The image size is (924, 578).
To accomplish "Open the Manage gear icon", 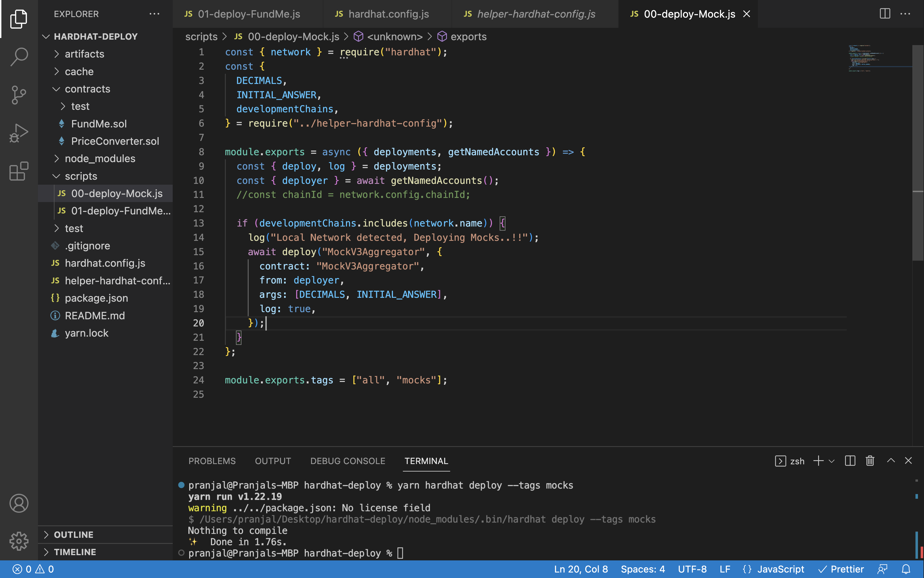I will click(19, 541).
